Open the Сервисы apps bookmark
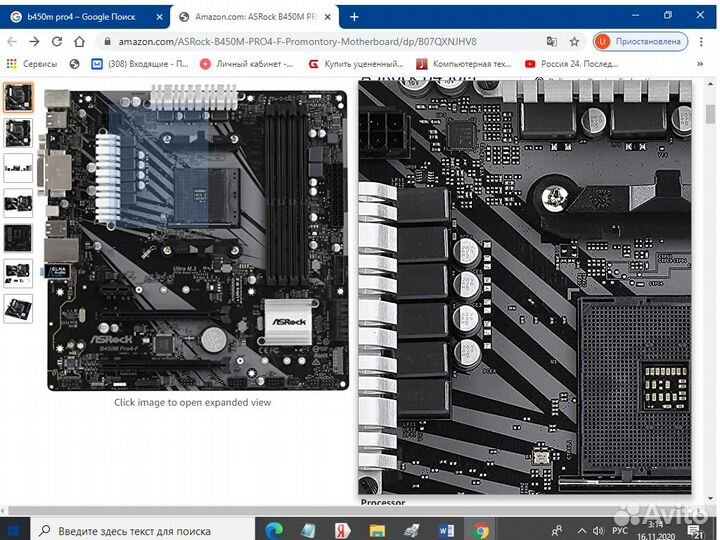720x540 pixels. [32, 64]
